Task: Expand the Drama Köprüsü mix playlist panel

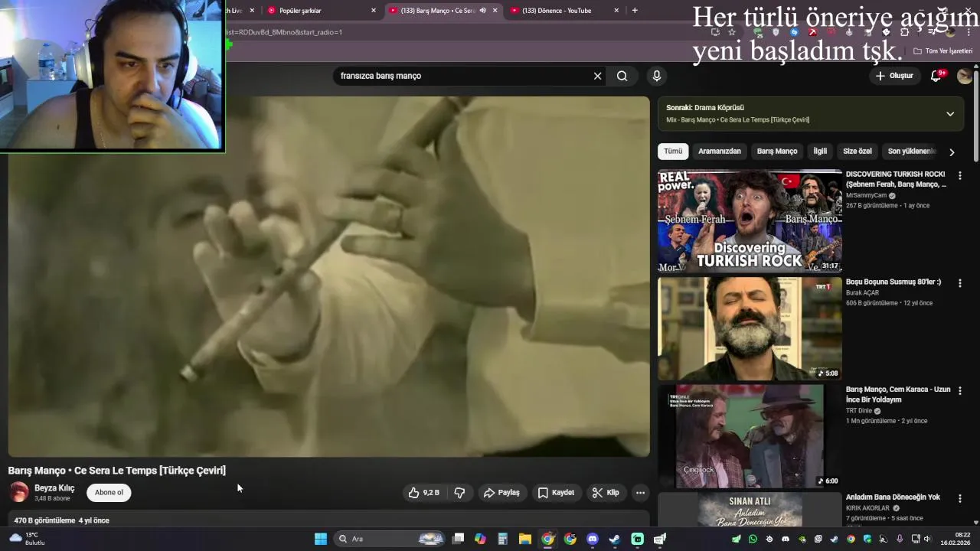Action: [950, 114]
